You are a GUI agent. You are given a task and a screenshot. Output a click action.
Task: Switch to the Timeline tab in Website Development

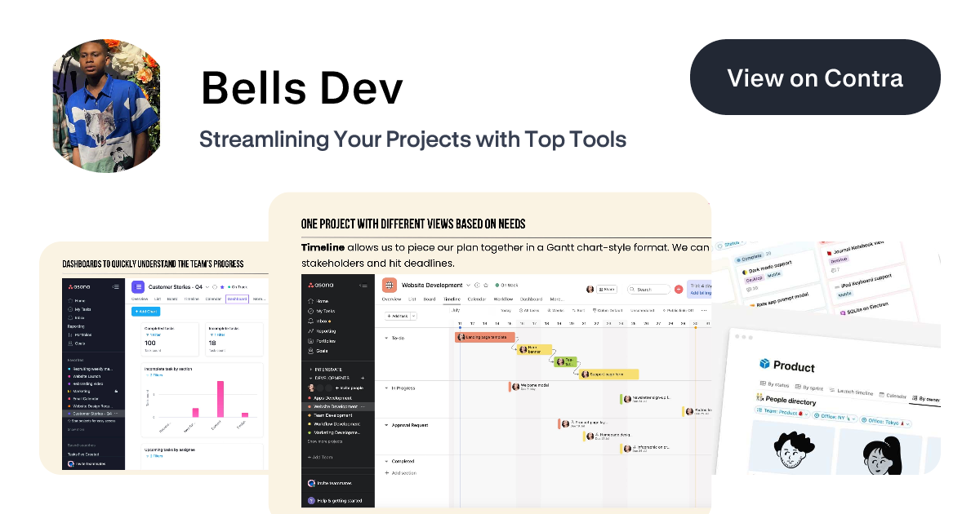[x=452, y=299]
